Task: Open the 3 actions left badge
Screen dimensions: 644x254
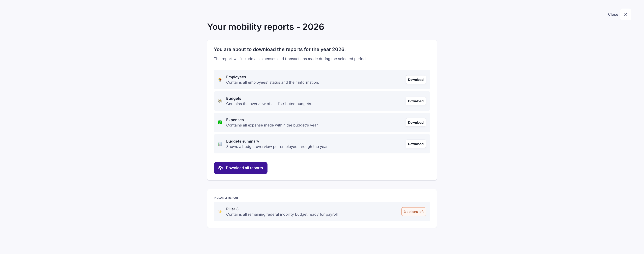Action: click(x=414, y=212)
